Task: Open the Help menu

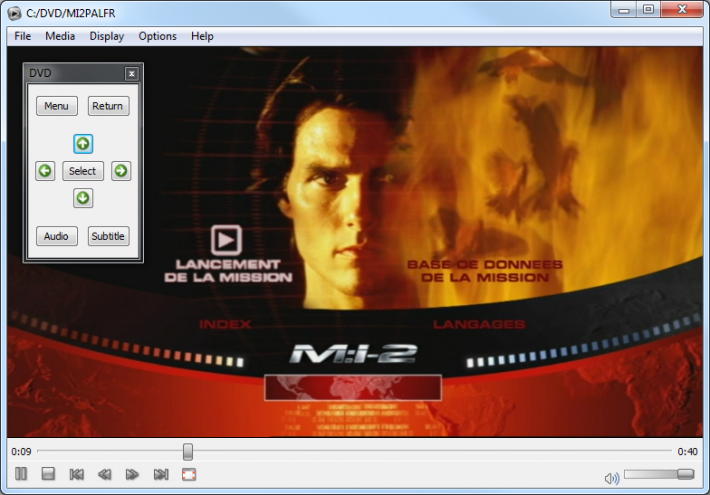Action: tap(202, 36)
